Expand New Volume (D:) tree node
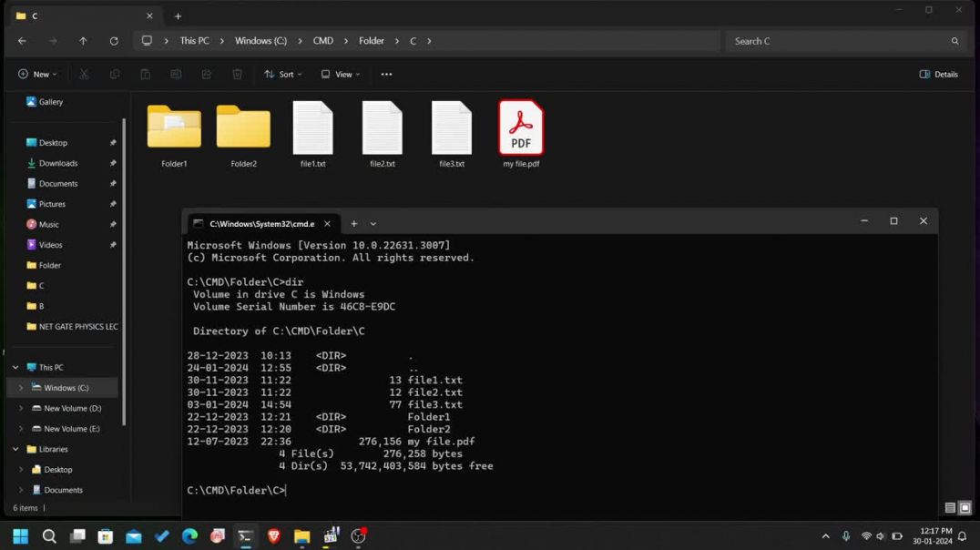The image size is (980, 550). [21, 408]
